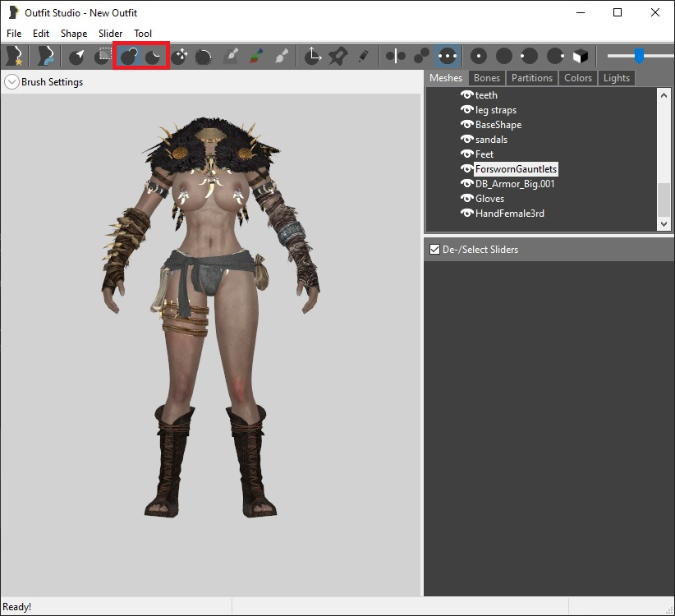The height and width of the screenshot is (616, 675).
Task: Open the Slider menu
Action: [x=110, y=34]
